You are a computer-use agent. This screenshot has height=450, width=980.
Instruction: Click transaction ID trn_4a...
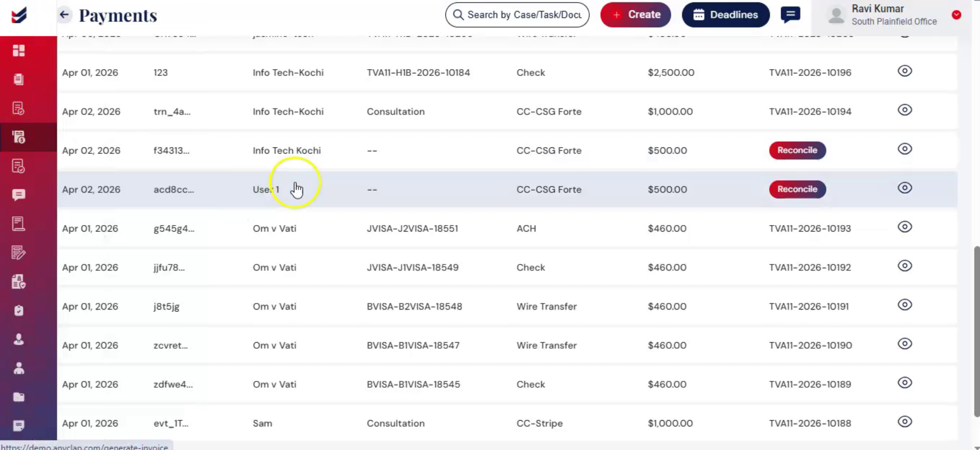(x=172, y=111)
